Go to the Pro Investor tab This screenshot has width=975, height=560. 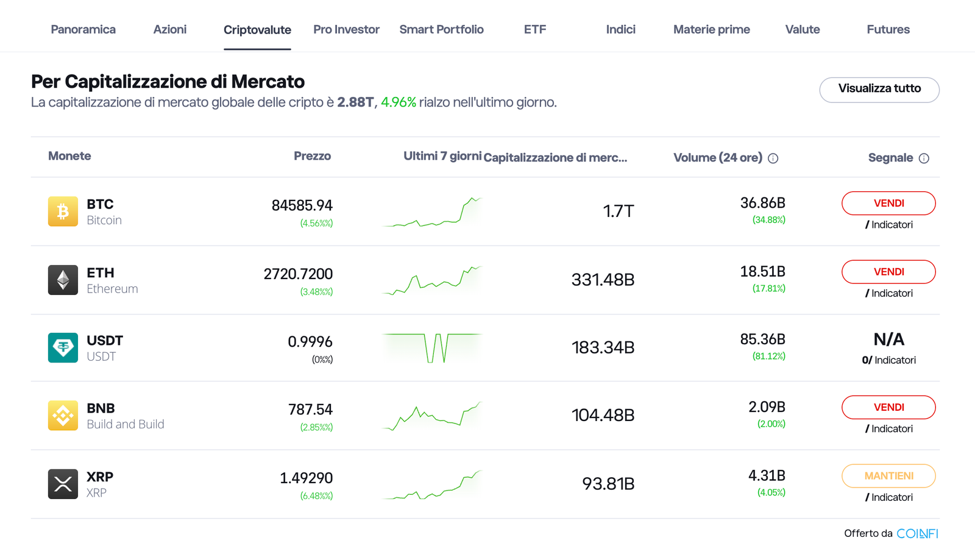[x=346, y=29]
